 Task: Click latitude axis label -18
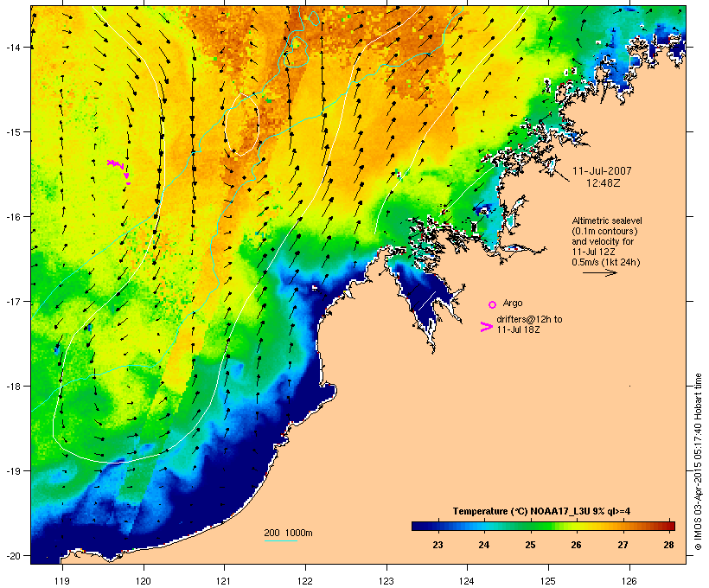(13, 387)
